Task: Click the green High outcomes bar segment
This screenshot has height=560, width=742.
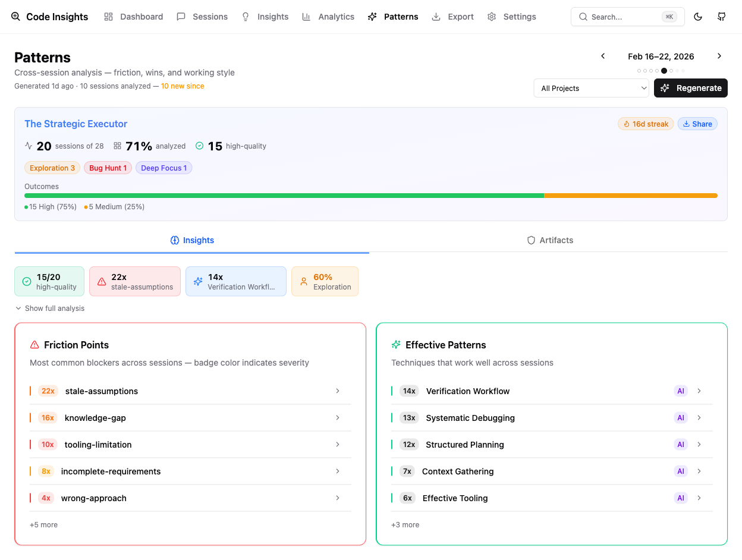Action: (284, 196)
